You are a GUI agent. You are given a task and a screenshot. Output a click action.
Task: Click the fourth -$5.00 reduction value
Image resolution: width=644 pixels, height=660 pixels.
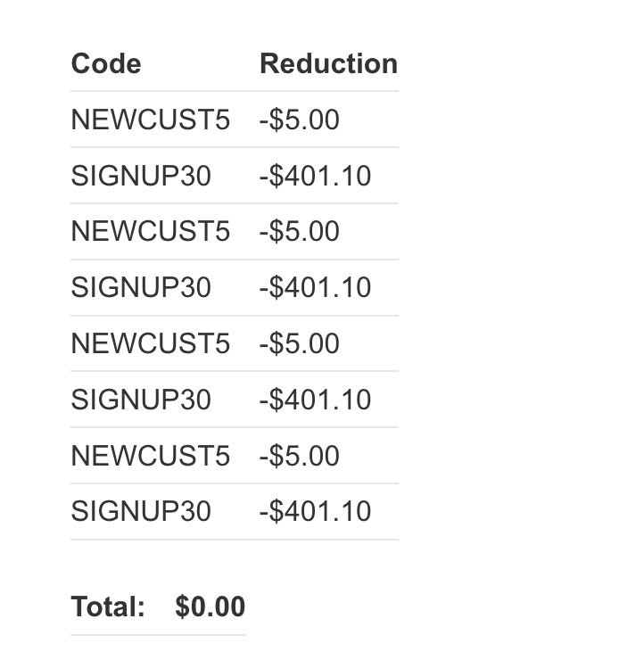[299, 456]
